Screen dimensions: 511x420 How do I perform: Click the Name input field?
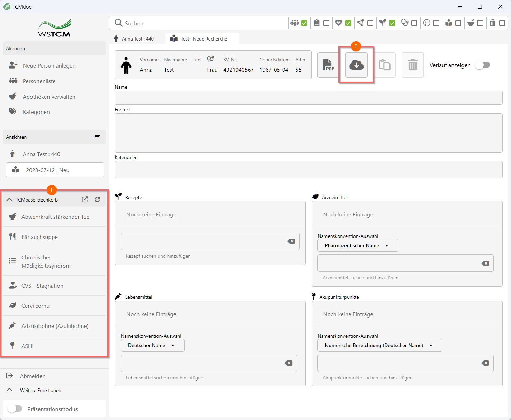pos(308,98)
